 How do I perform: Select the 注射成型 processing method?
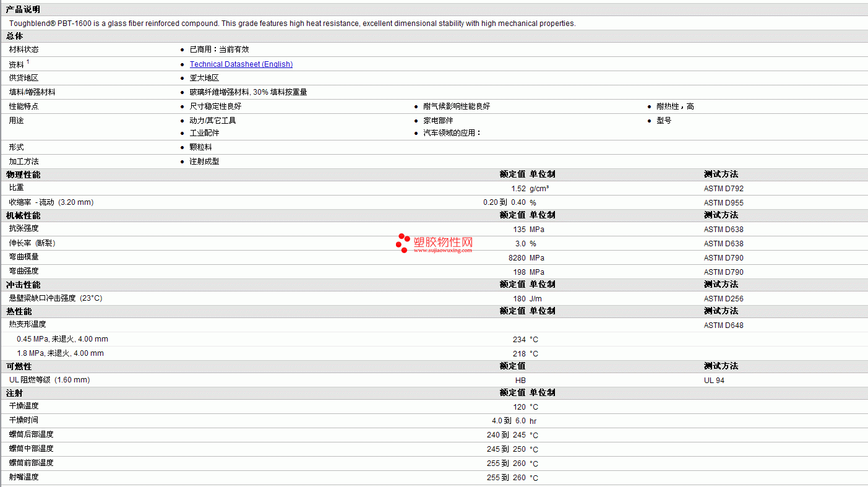tap(204, 162)
